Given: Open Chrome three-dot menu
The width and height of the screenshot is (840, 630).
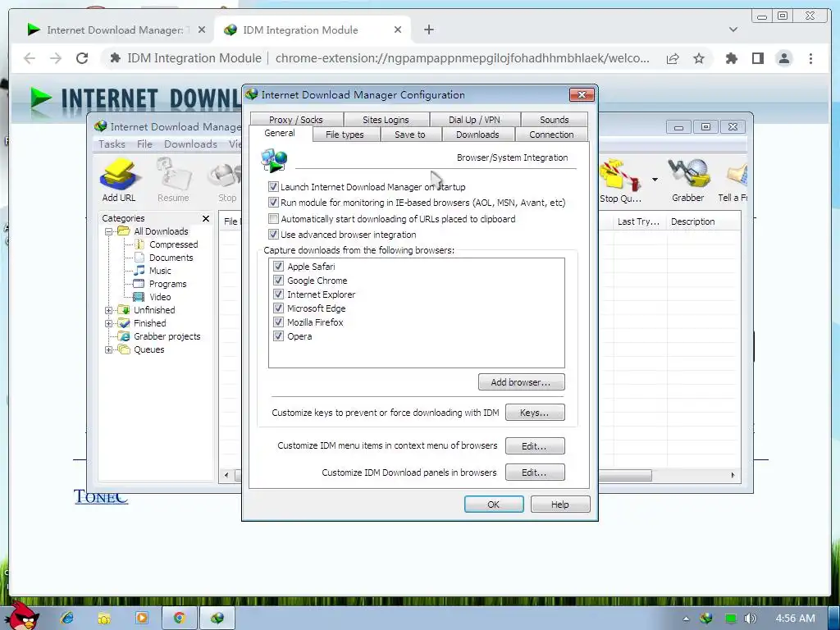Looking at the screenshot, I should (811, 58).
